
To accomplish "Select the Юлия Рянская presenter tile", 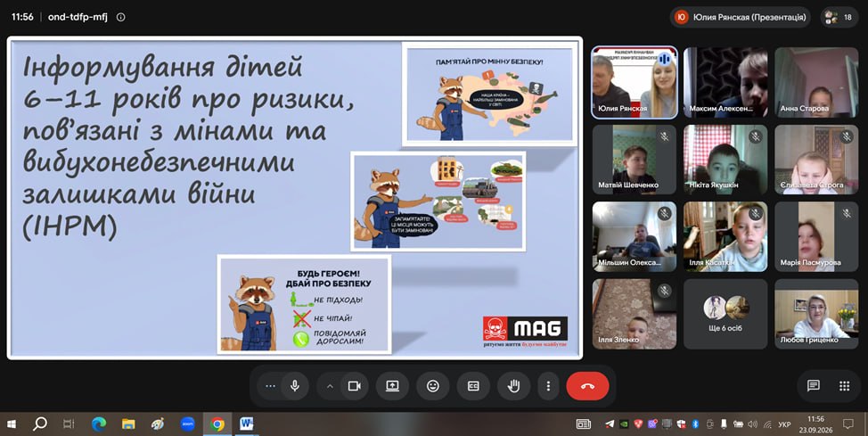I will (635, 83).
